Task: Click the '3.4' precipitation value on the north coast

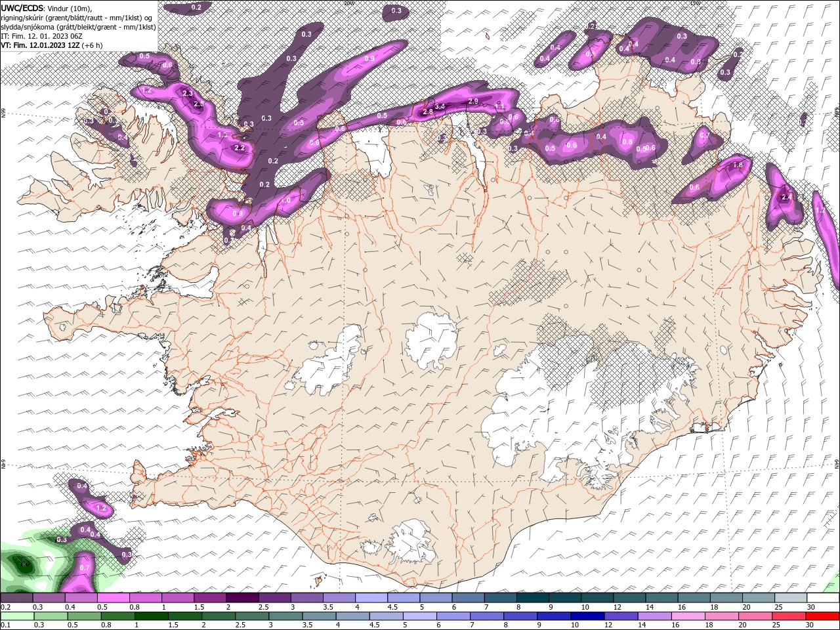Action: click(440, 106)
